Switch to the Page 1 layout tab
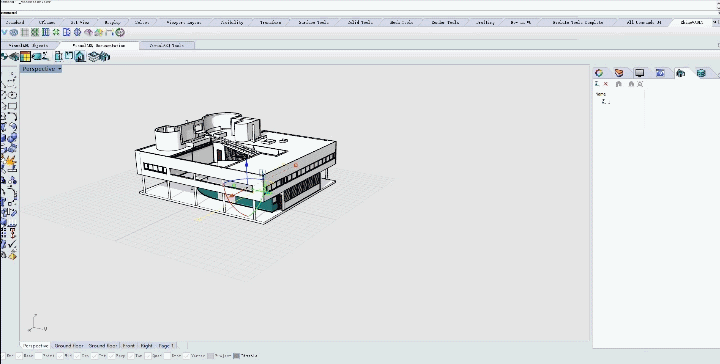The image size is (720, 364). pos(166,345)
